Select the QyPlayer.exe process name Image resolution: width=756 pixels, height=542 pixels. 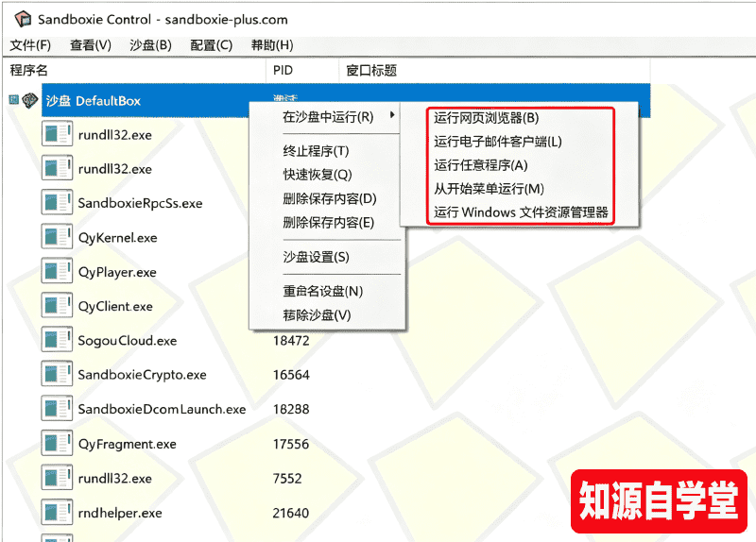[x=117, y=272]
